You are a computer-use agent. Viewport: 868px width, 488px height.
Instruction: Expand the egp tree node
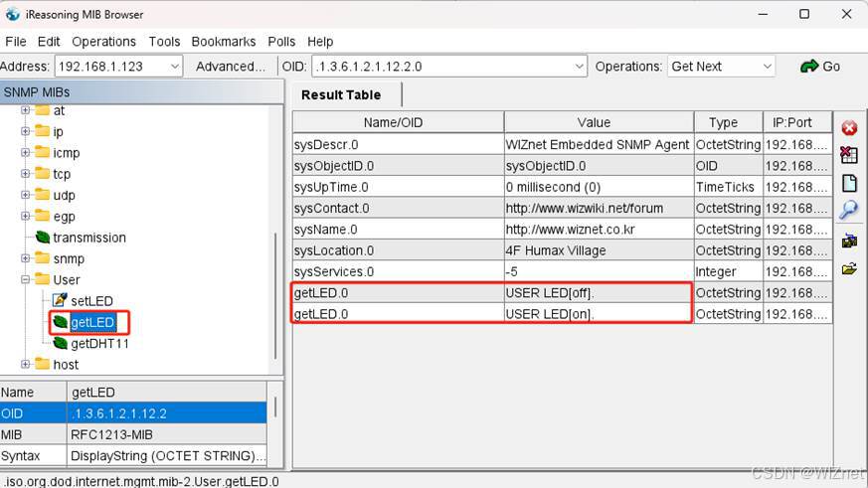(25, 216)
